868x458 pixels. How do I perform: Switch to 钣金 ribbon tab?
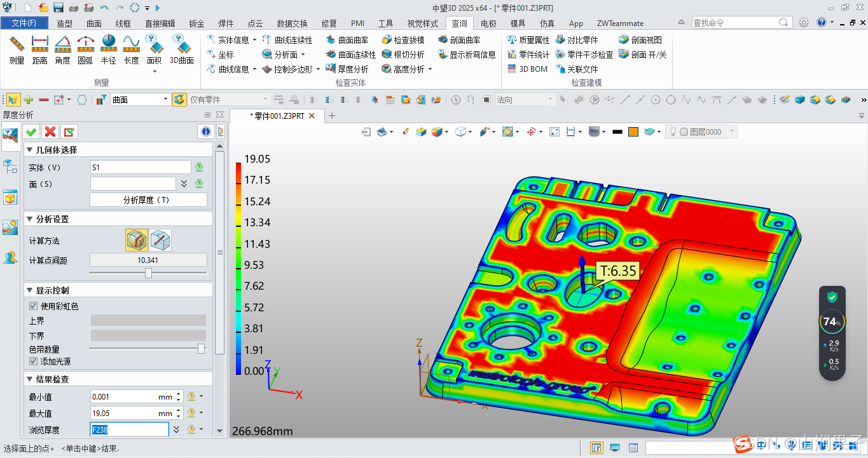(x=196, y=24)
